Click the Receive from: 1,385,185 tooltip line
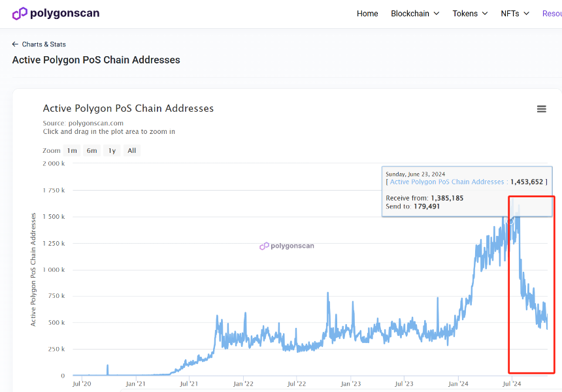The width and height of the screenshot is (562, 392). coord(424,198)
